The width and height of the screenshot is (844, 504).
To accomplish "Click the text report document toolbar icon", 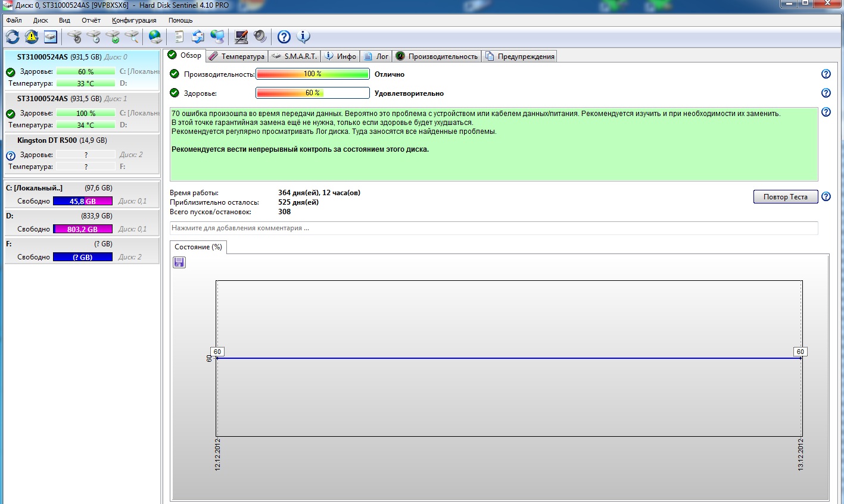I will click(x=179, y=37).
